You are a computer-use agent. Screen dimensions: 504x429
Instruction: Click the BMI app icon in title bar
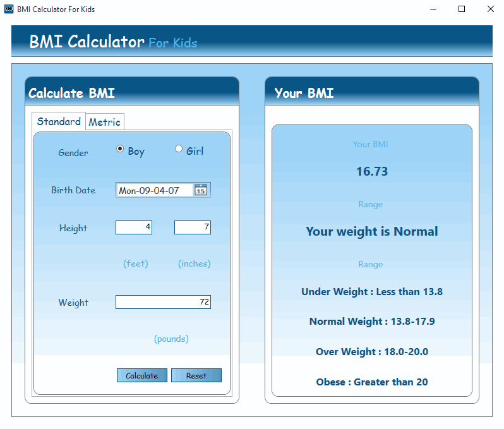point(9,9)
